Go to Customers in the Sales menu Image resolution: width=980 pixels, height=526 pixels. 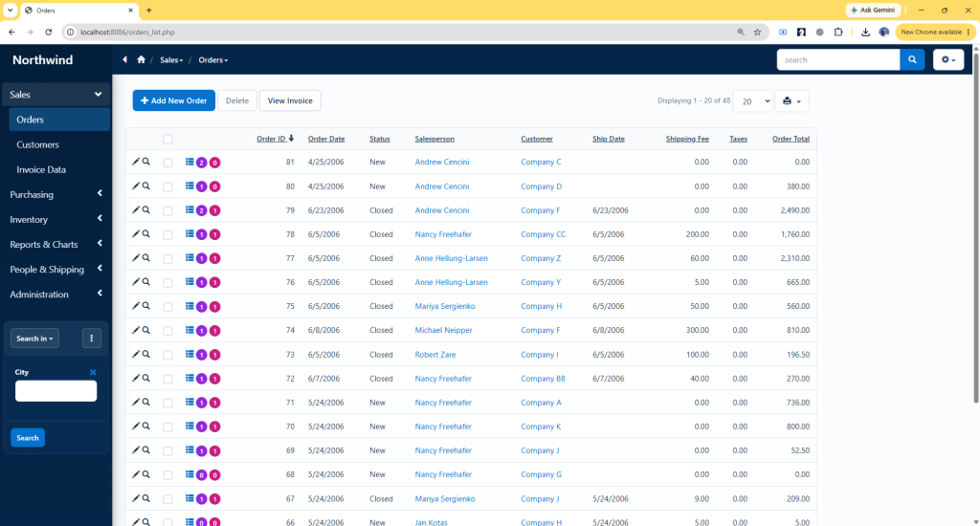point(37,144)
